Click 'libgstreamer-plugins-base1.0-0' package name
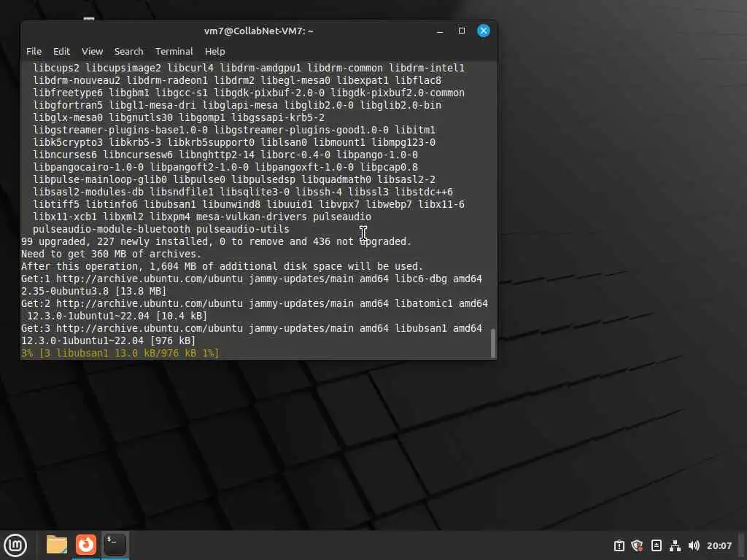The image size is (747, 560). [x=120, y=130]
